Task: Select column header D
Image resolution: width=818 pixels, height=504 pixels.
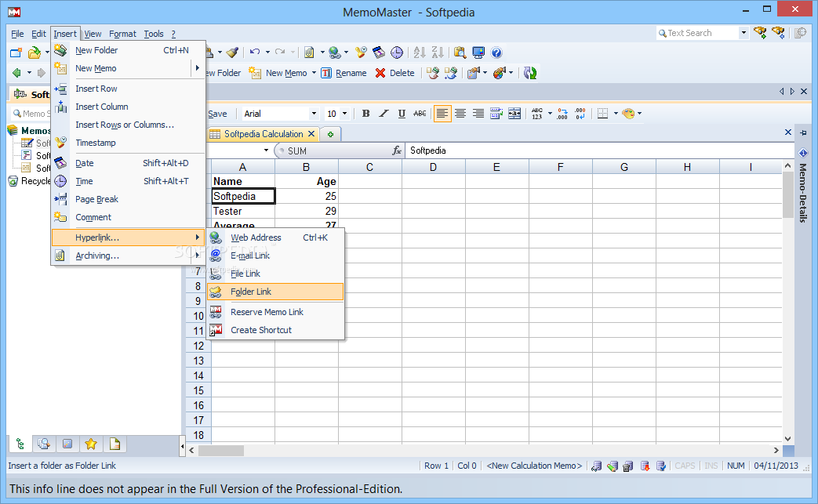Action: (433, 167)
